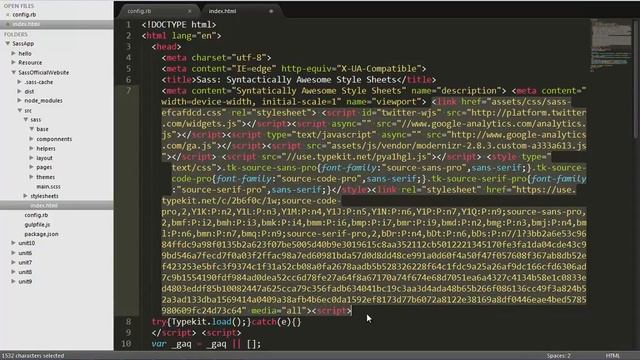Open main.scss in the sidebar

[x=48, y=187]
